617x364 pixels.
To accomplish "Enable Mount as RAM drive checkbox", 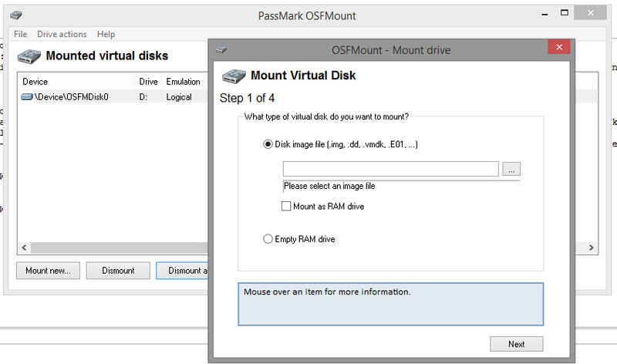I will [287, 207].
